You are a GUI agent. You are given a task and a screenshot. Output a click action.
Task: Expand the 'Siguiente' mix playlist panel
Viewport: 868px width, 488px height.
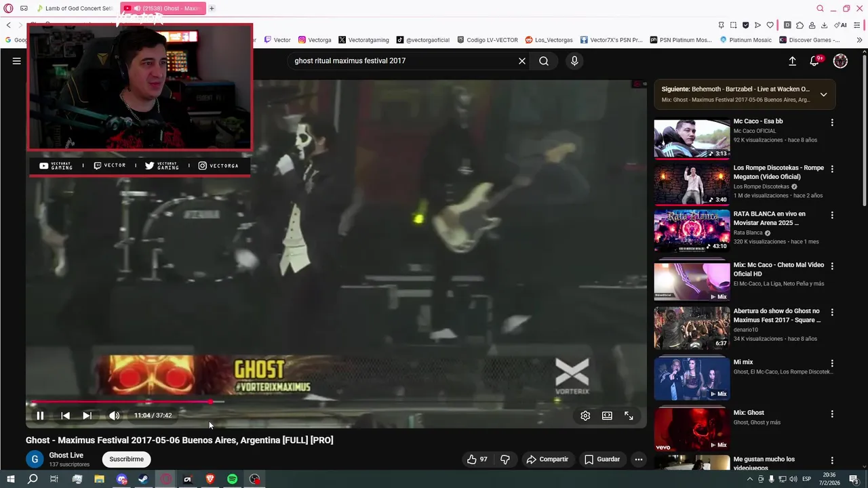(823, 94)
